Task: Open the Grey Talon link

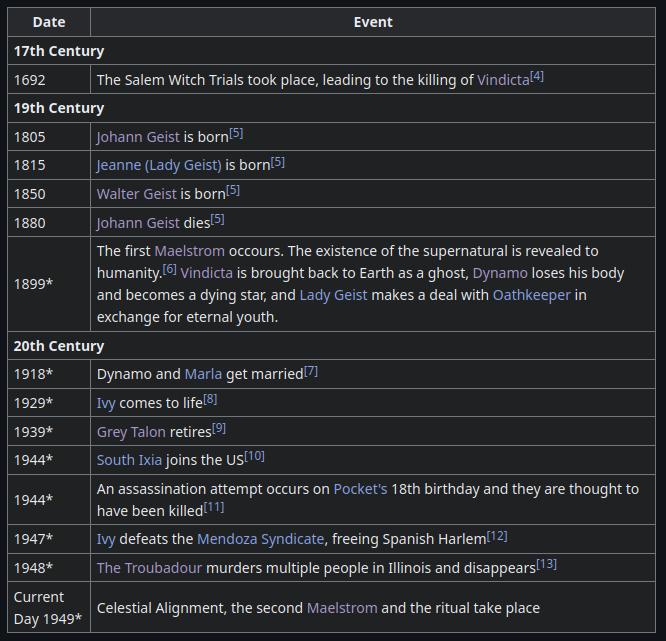Action: [131, 432]
